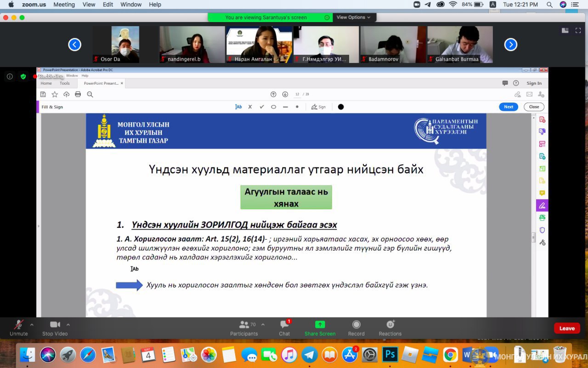Open the Participants panel in Zoom
This screenshot has width=588, height=368.
click(x=244, y=328)
